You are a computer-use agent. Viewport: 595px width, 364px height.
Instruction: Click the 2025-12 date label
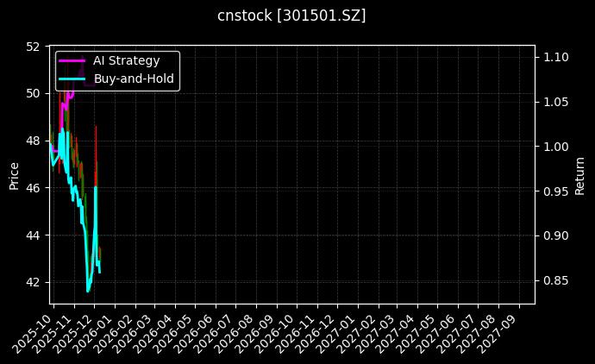coord(73,334)
